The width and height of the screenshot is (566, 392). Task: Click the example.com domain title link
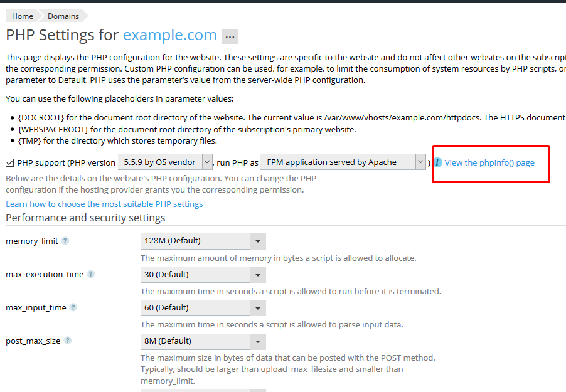169,35
